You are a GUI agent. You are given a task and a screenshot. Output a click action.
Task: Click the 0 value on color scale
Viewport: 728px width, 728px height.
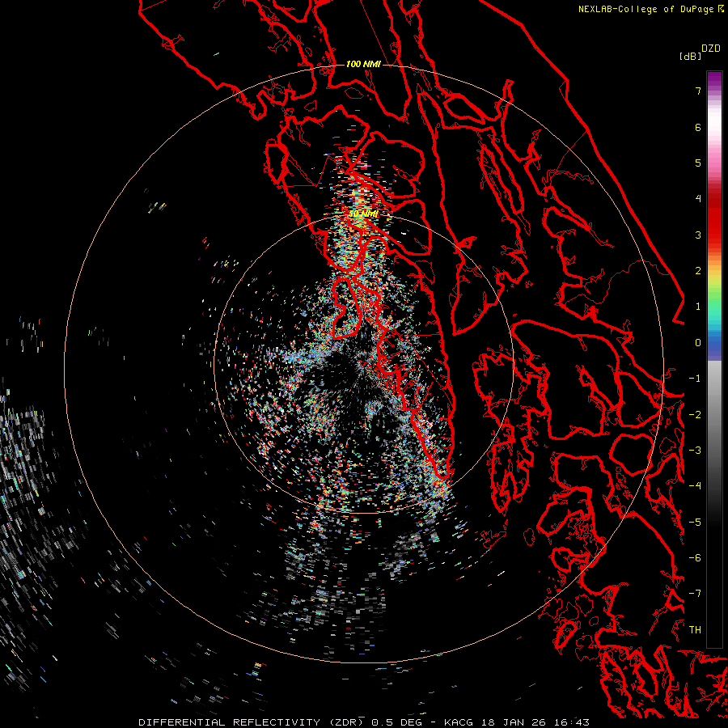698,343
